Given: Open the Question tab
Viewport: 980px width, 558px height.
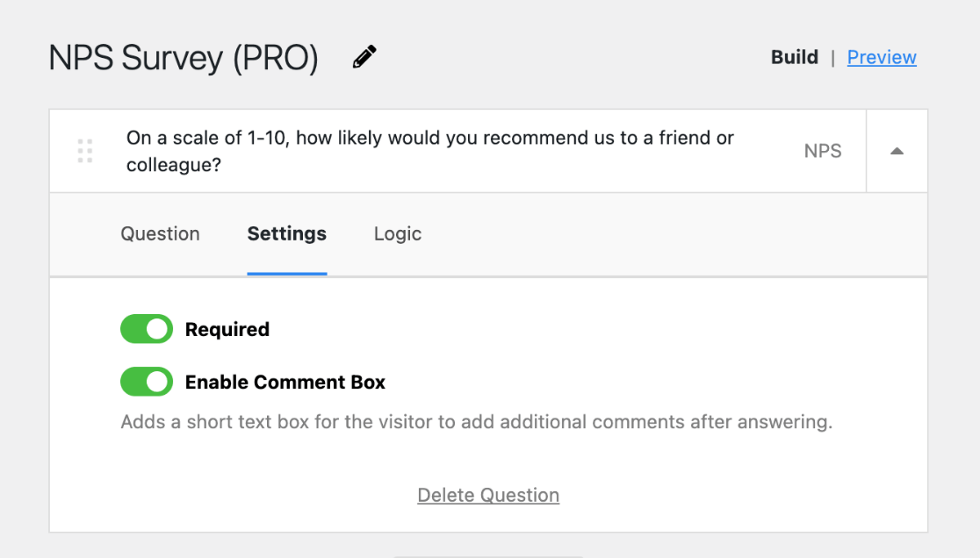Looking at the screenshot, I should 160,234.
